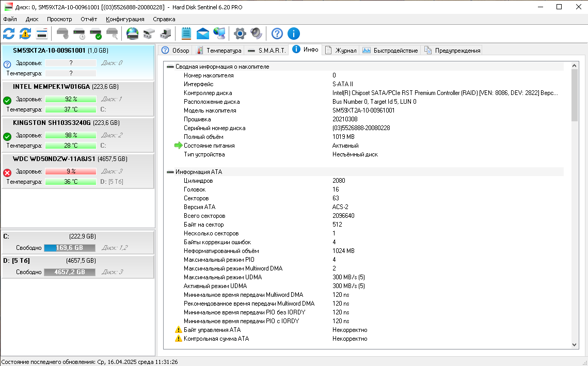Click the 92 % health bar of INTEL disk
Image resolution: width=588 pixels, height=366 pixels.
click(x=71, y=100)
